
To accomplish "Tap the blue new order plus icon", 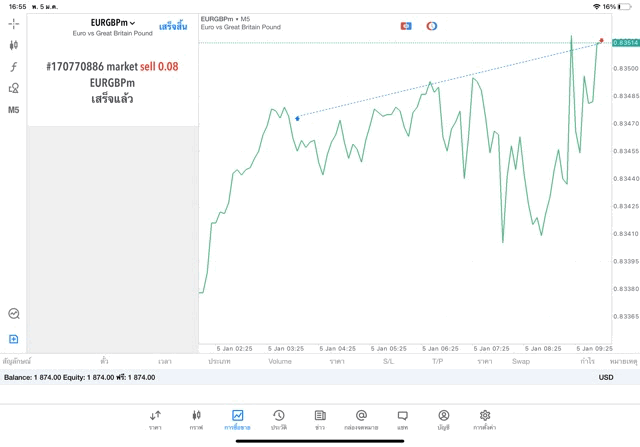I will pos(13,339).
